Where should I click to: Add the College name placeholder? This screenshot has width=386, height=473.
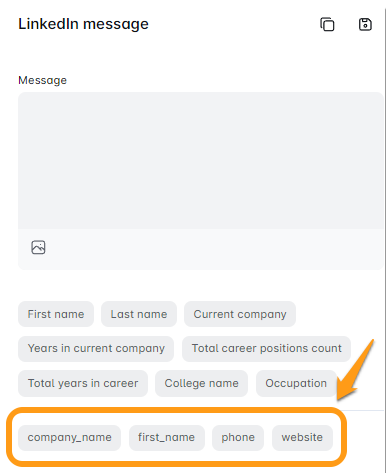point(202,383)
